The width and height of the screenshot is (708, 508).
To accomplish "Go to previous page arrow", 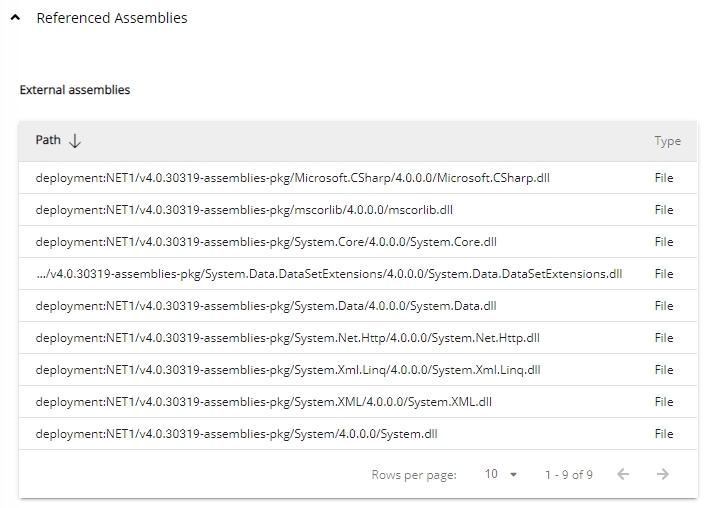I will (x=623, y=474).
